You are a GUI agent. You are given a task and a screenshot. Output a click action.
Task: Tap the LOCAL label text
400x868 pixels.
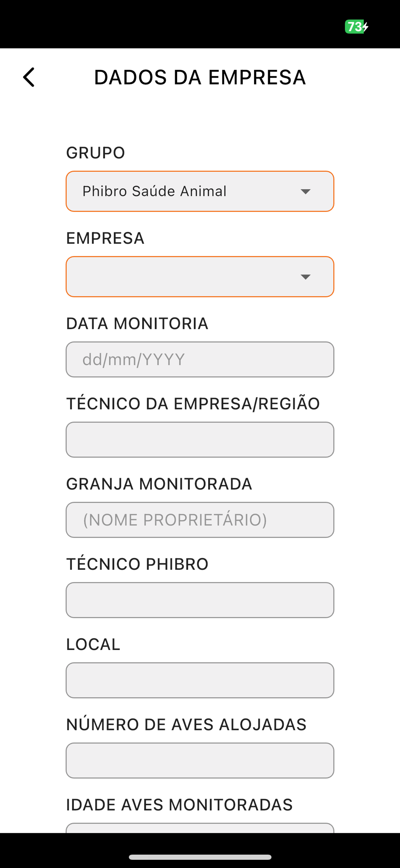tap(93, 644)
